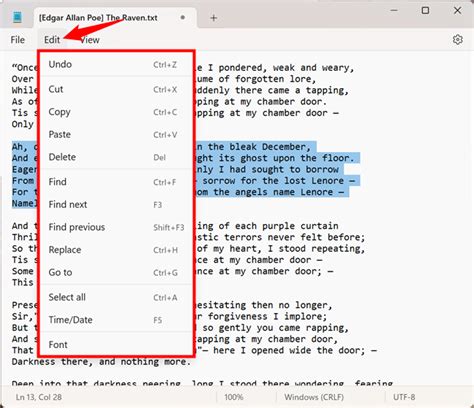Click text 'sorrow for the lost Lenore'
This screenshot has height=408, width=474.
coord(273,181)
